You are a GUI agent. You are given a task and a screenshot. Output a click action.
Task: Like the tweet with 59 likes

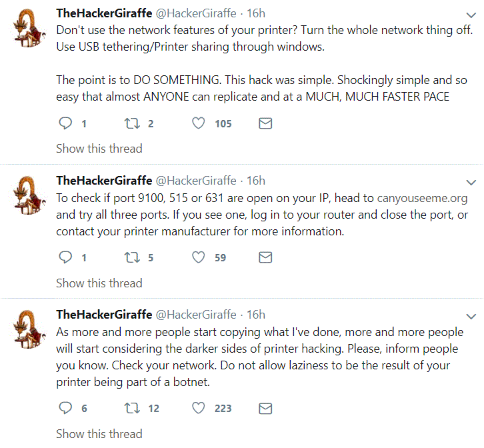(198, 257)
